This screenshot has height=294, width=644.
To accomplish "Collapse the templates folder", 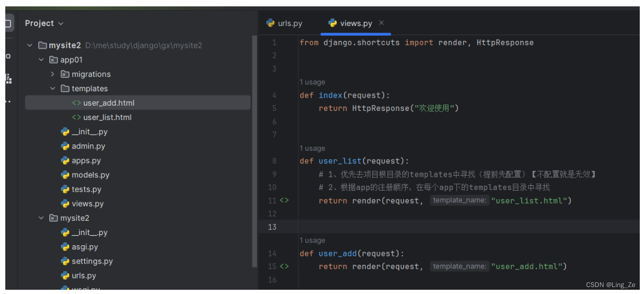I will [x=52, y=89].
